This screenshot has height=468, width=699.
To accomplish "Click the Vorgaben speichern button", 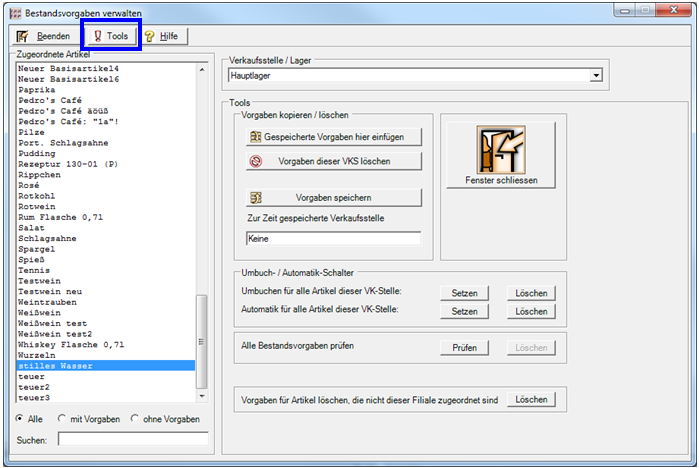I will coord(333,197).
